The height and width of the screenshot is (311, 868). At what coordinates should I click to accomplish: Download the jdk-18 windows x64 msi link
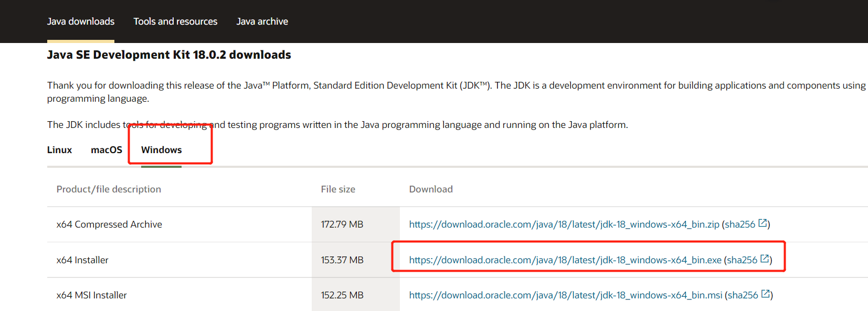tap(566, 295)
